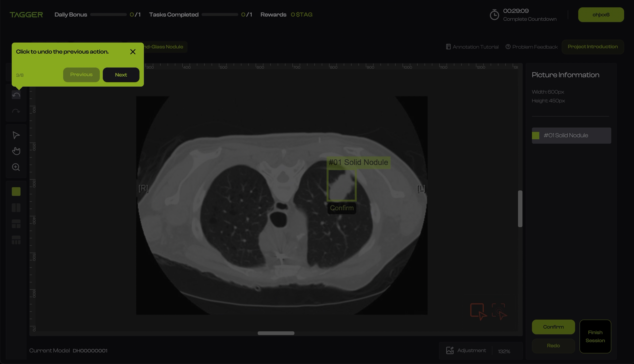Click Previous in the tutorial popup

pos(81,75)
